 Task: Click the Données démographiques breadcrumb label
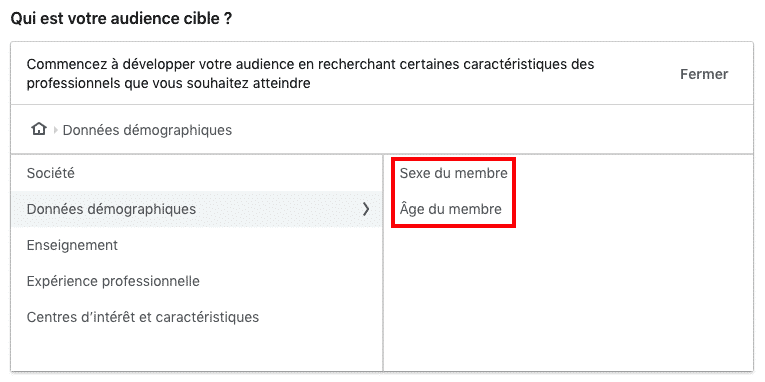pos(147,130)
